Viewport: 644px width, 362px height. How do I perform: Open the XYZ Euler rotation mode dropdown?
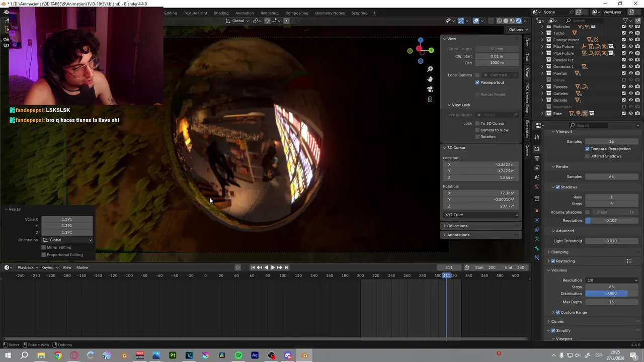(x=481, y=215)
